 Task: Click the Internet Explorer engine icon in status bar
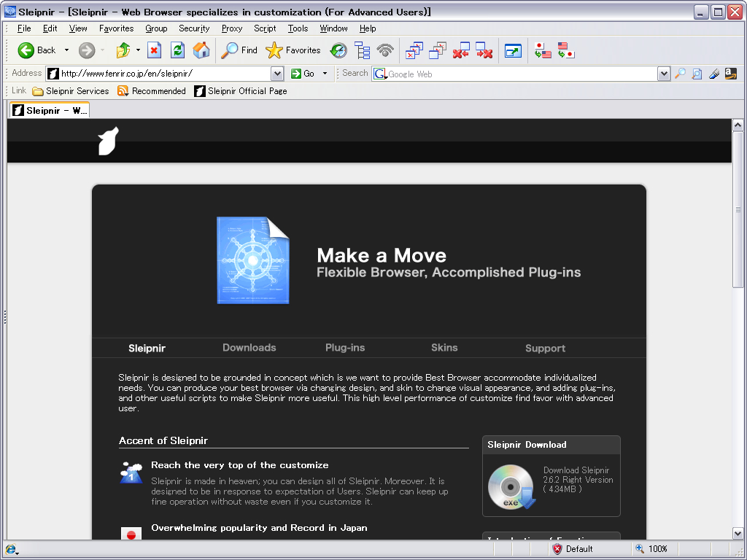tap(10, 549)
